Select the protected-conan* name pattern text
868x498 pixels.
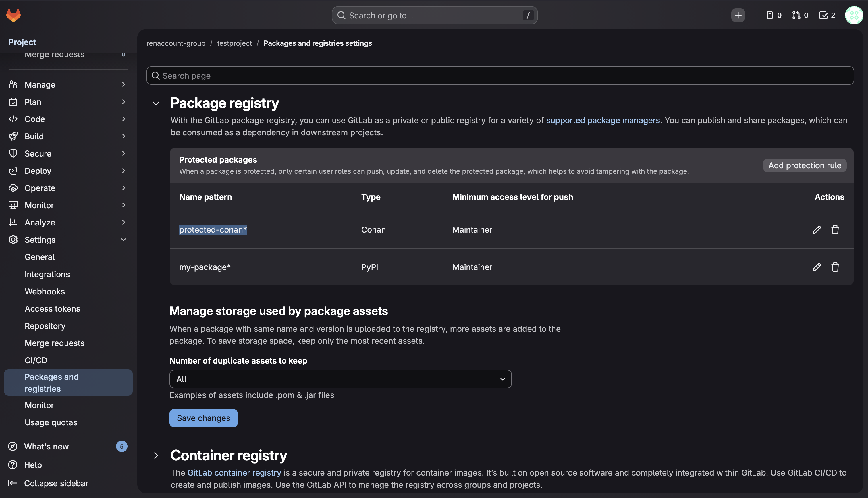(213, 230)
